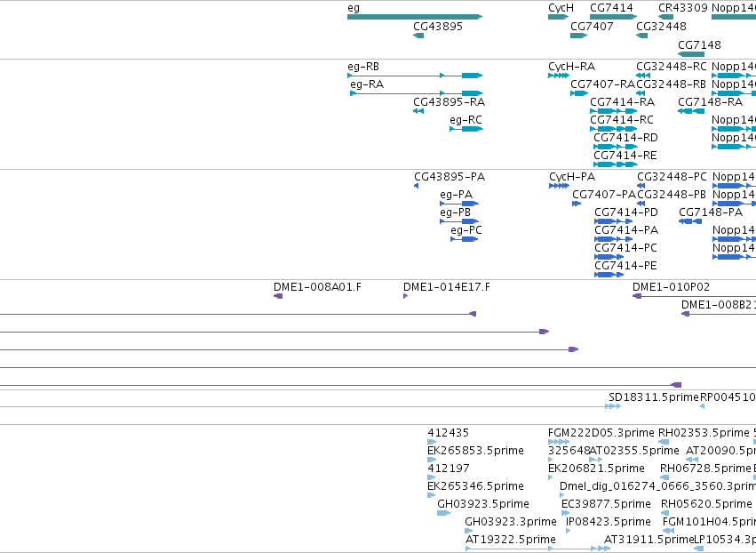Click the FGM222D05.3prime EST label
The width and height of the screenshot is (756, 553).
[x=601, y=433]
